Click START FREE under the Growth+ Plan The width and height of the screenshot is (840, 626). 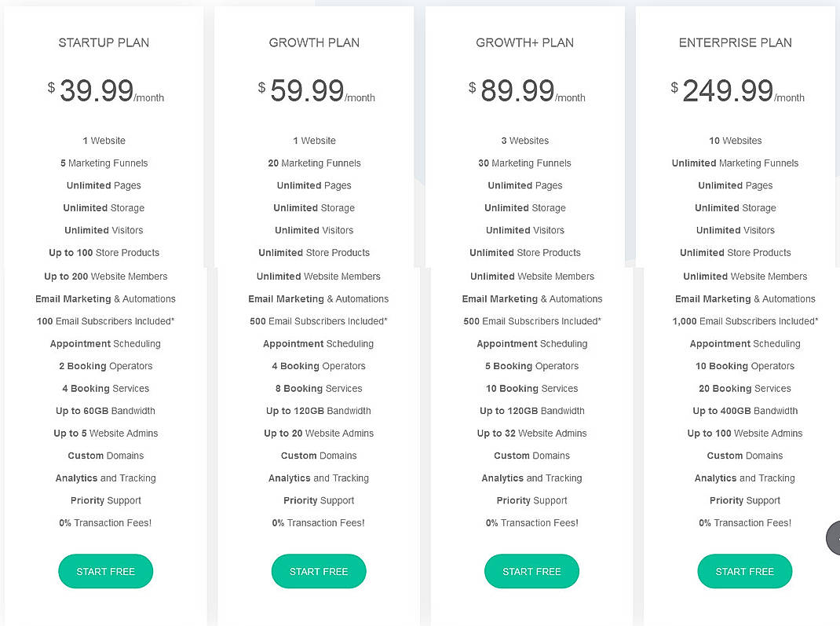click(531, 571)
